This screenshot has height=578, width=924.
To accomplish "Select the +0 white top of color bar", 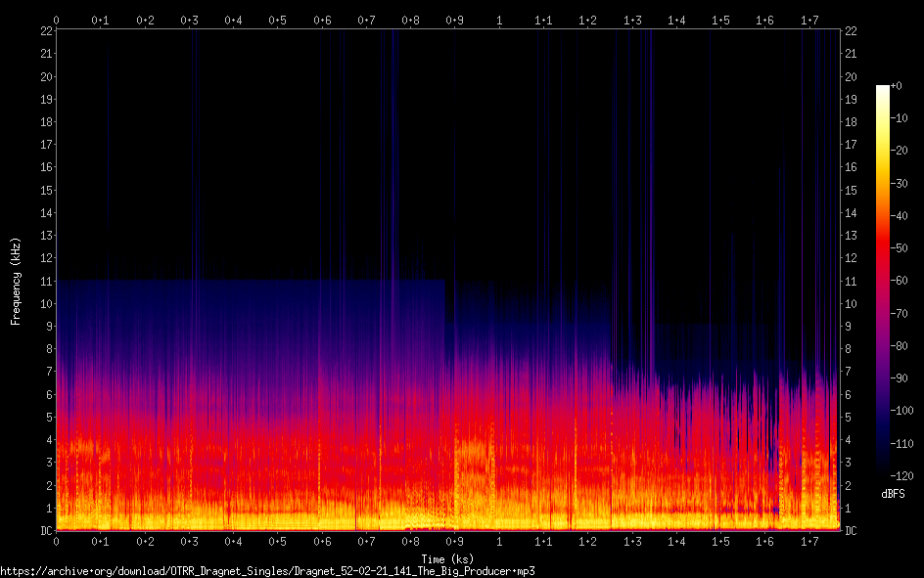I will coord(883,87).
